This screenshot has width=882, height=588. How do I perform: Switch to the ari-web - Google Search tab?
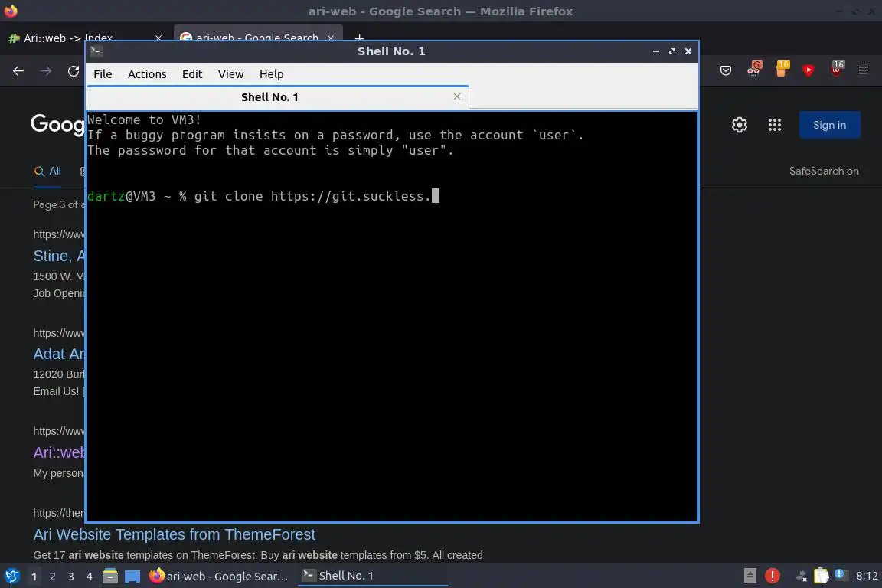click(x=256, y=38)
